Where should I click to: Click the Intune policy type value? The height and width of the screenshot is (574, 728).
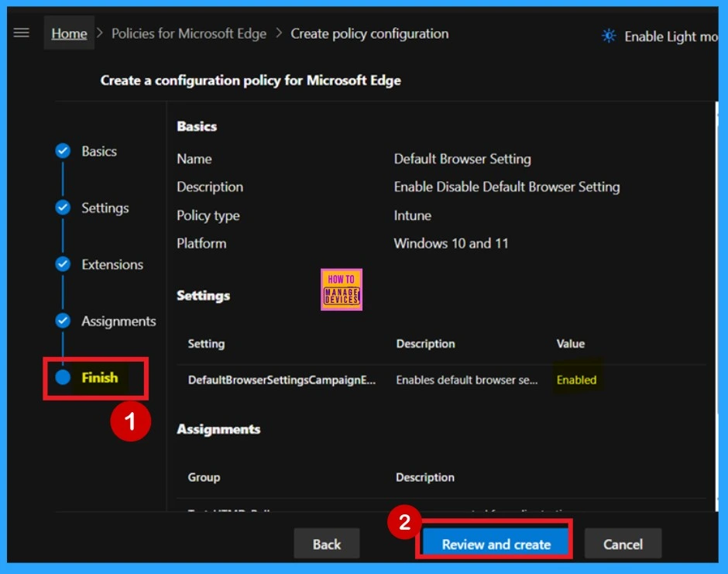(x=412, y=215)
